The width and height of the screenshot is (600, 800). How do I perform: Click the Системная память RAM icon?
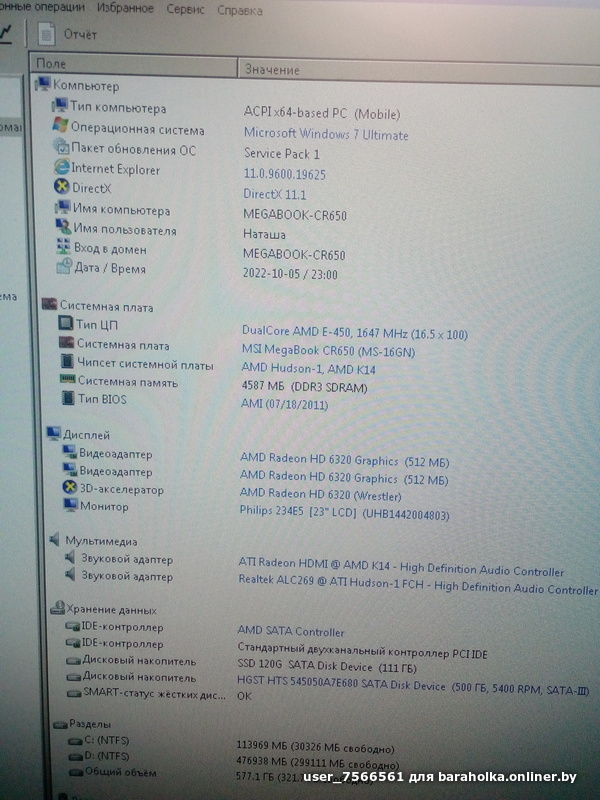pos(67,380)
